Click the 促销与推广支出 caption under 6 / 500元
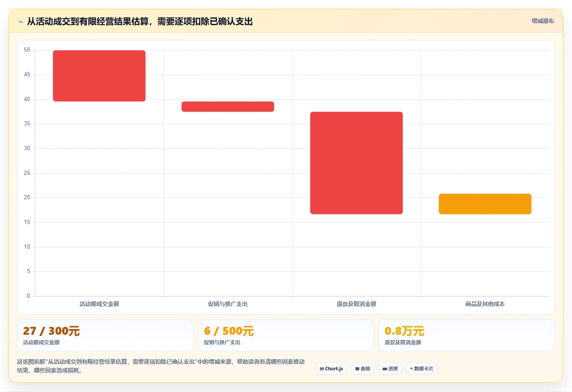572x392 pixels. 222,343
